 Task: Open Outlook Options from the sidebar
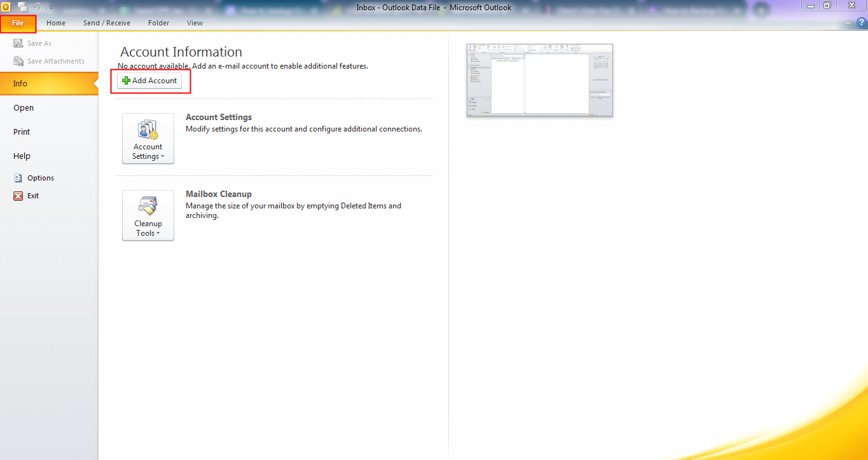point(34,178)
